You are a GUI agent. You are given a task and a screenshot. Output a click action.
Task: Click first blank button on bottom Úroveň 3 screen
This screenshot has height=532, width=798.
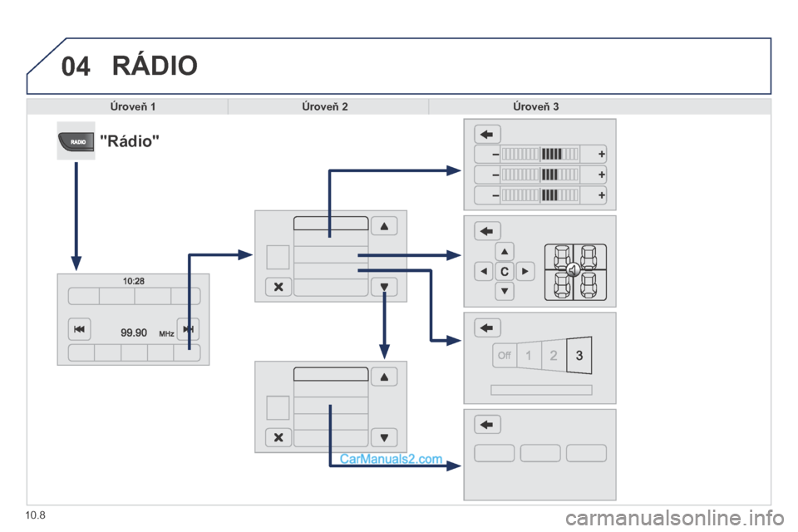pos(494,453)
